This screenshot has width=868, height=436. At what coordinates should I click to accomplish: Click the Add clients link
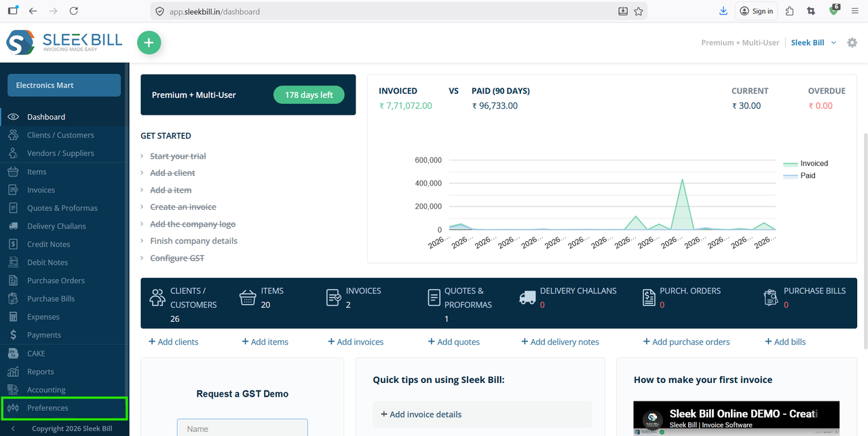pos(173,342)
